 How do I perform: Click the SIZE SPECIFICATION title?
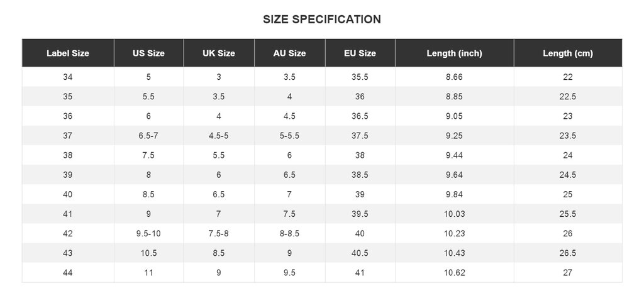(322, 19)
